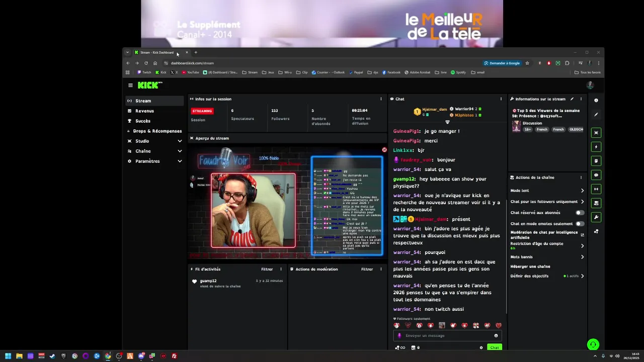Image resolution: width=644 pixels, height=362 pixels.
Task: Open options menu of Actions de modération
Action: pyautogui.click(x=381, y=269)
